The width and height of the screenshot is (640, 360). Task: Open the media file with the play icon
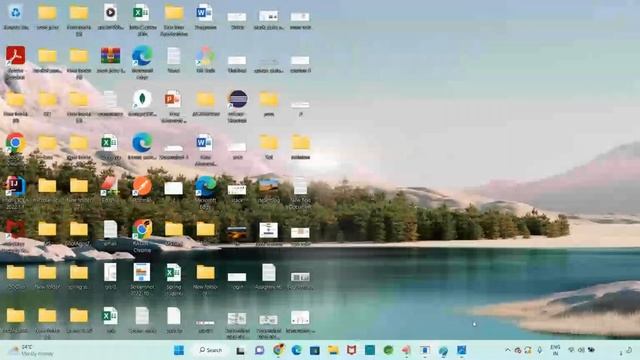[110, 13]
